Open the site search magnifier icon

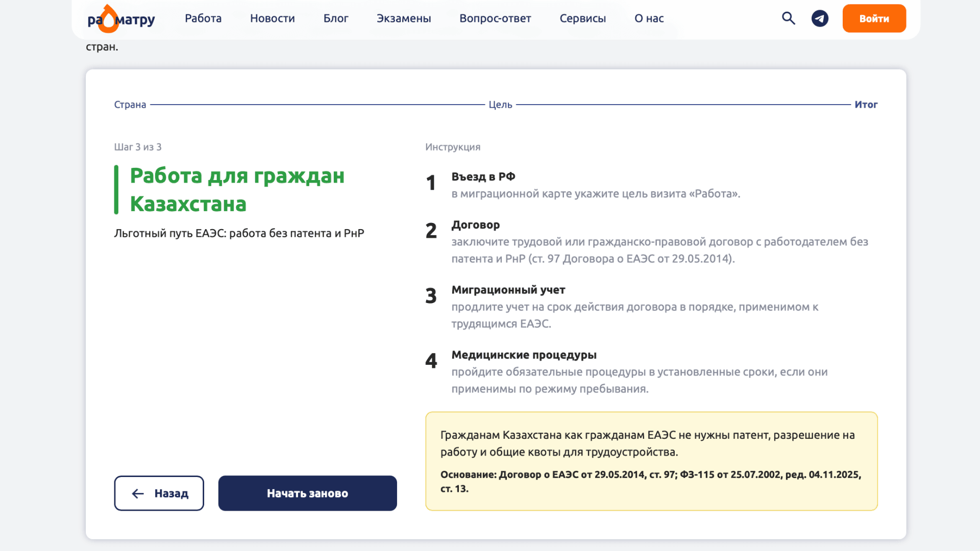(x=789, y=18)
